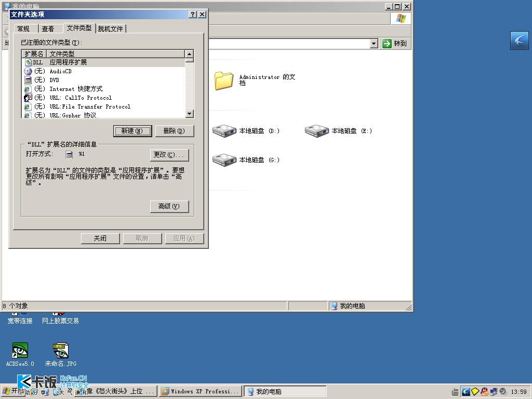This screenshot has width=532, height=399.
Task: Select the 本地磁盘 (E:) drive icon
Action: point(316,131)
